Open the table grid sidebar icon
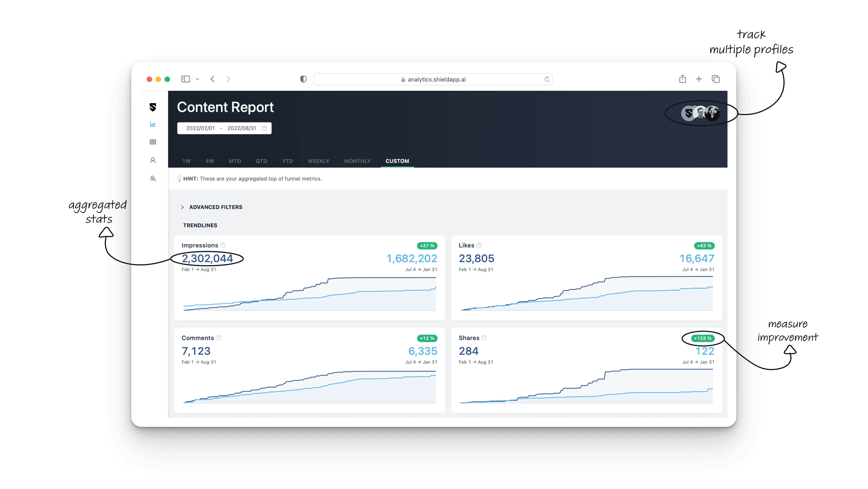 pos(153,142)
